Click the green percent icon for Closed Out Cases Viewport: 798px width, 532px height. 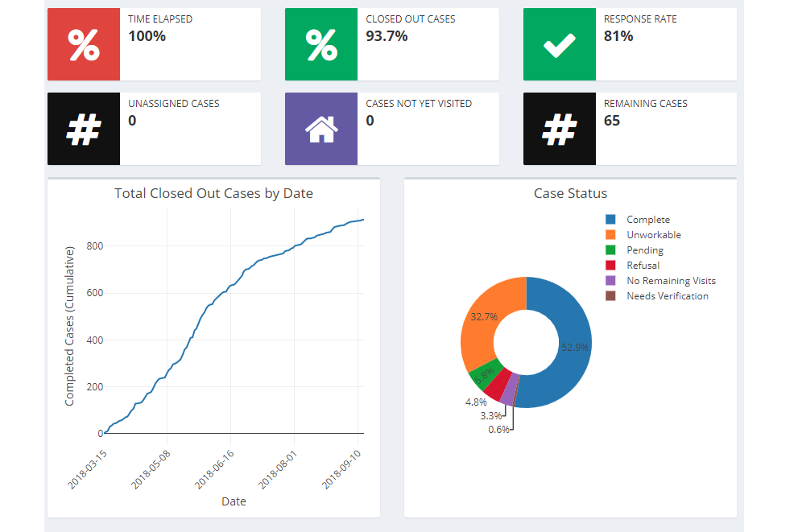point(320,44)
